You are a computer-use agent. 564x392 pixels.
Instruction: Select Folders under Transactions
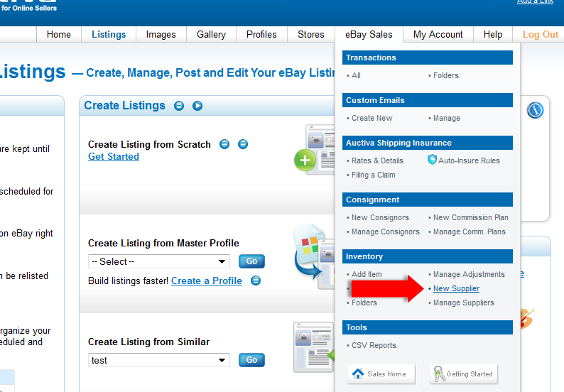click(x=446, y=75)
